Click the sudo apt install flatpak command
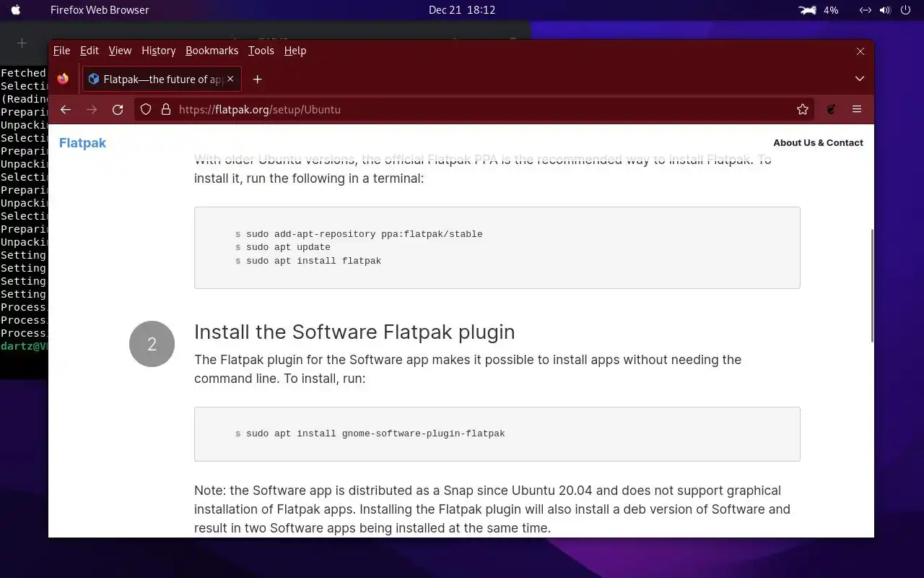The height and width of the screenshot is (578, 924). [313, 261]
